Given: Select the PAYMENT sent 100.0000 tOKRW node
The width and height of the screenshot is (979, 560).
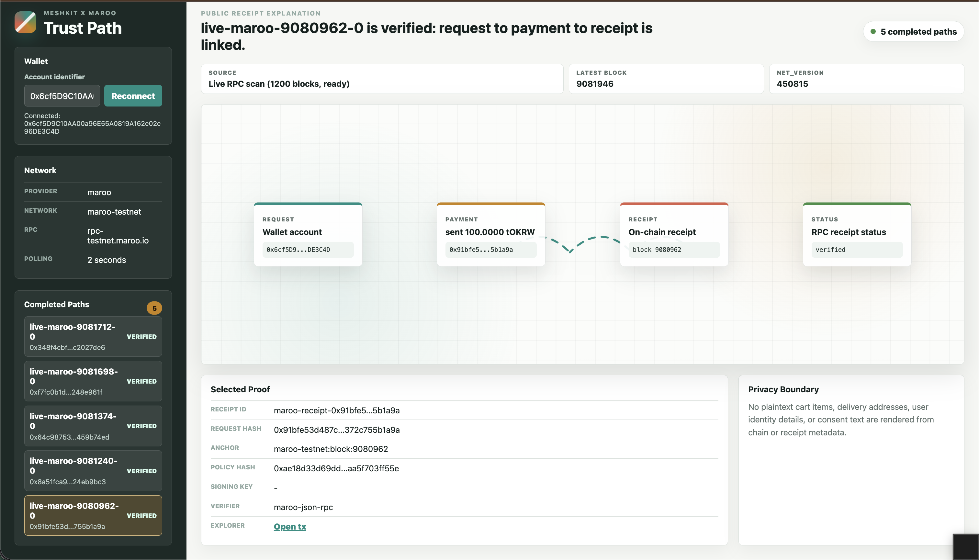Looking at the screenshot, I should pos(491,234).
